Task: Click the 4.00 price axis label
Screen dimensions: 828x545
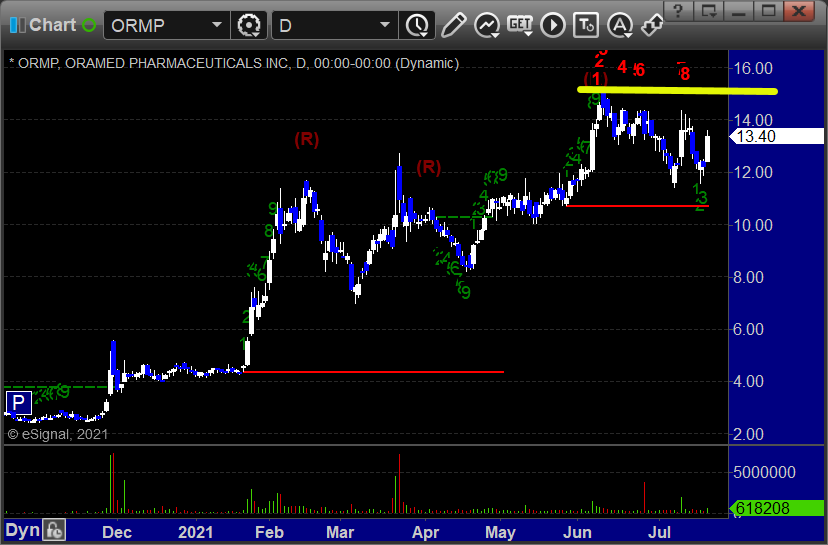Action: point(749,381)
